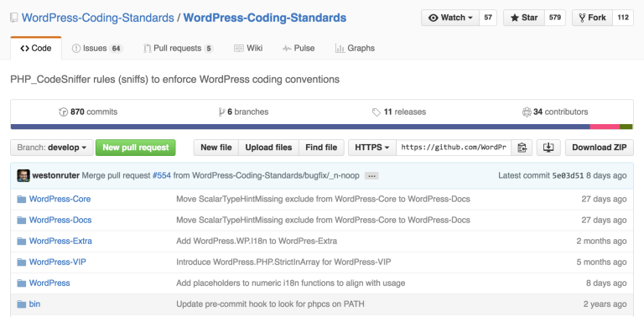
Task: Click the green New pull request button
Action: [136, 148]
